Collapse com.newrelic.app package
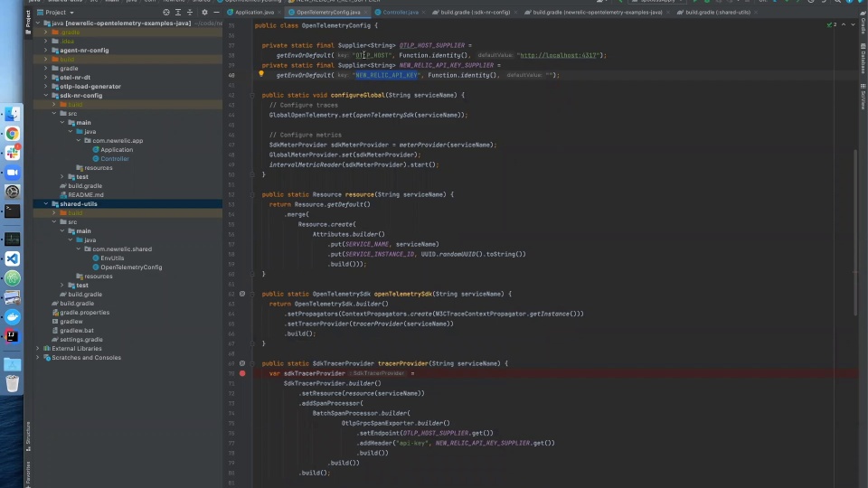868x488 pixels. pos(79,141)
